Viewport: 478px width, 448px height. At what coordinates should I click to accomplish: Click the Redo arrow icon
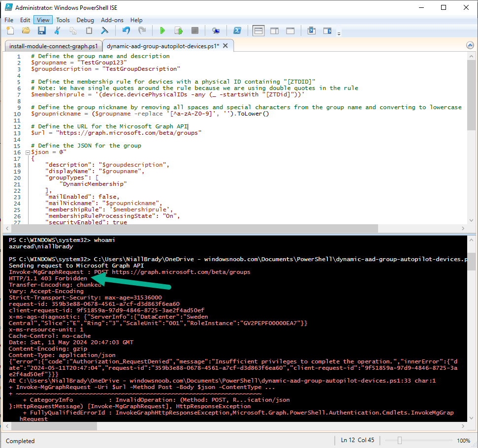[x=142, y=30]
